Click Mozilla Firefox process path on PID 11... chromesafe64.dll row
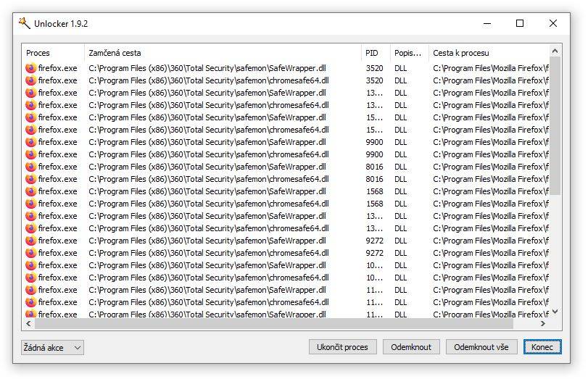The height and width of the screenshot is (379, 588). pyautogui.click(x=491, y=302)
